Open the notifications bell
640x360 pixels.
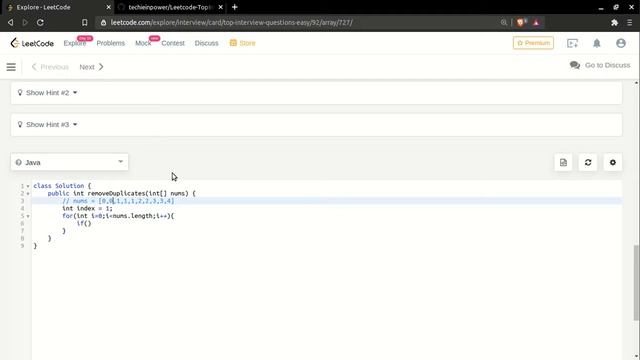click(x=597, y=43)
